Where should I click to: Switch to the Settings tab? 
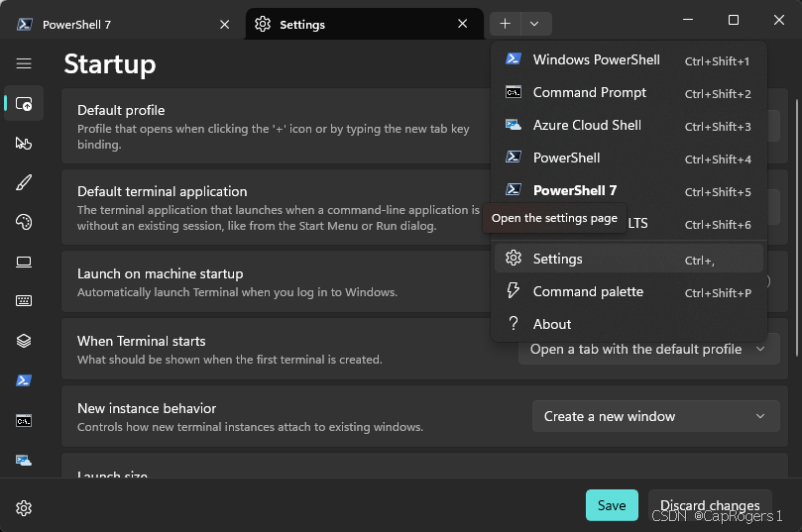tap(364, 24)
